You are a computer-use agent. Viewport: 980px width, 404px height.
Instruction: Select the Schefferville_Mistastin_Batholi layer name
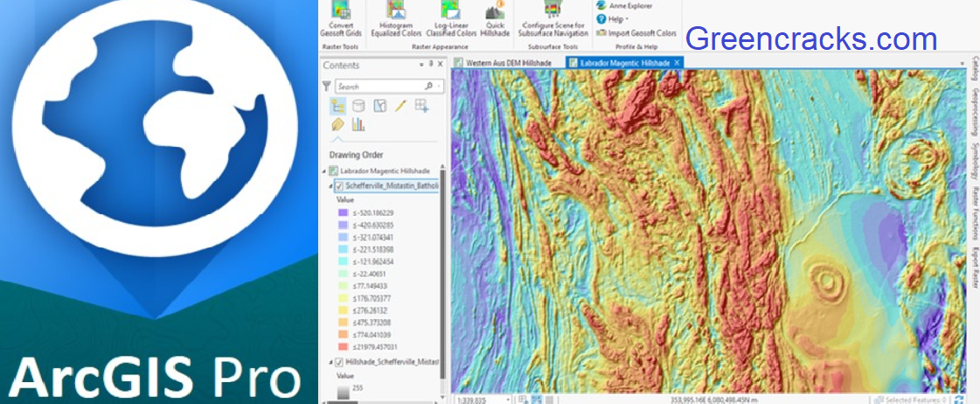tap(392, 185)
